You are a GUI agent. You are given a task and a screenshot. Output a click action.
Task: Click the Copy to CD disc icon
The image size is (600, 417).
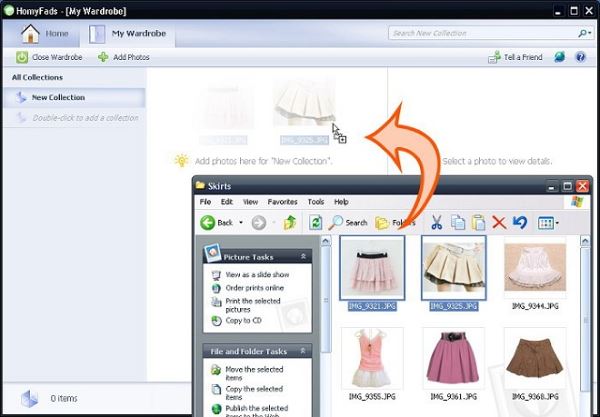tap(216, 321)
